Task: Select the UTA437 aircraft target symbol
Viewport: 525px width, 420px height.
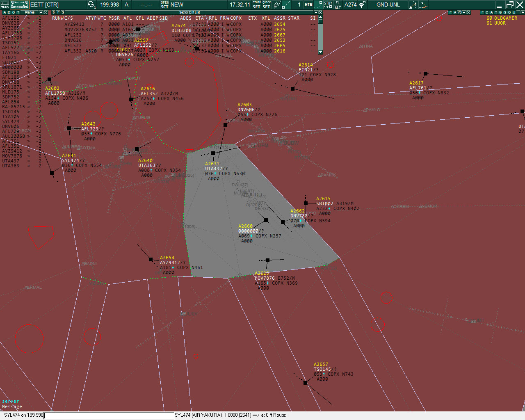Action: pyautogui.click(x=213, y=153)
